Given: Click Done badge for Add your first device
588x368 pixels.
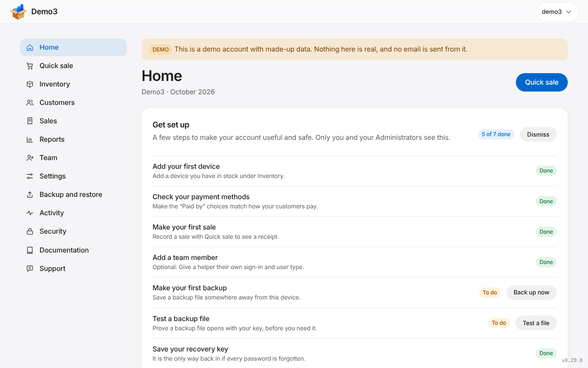Looking at the screenshot, I should pos(546,171).
